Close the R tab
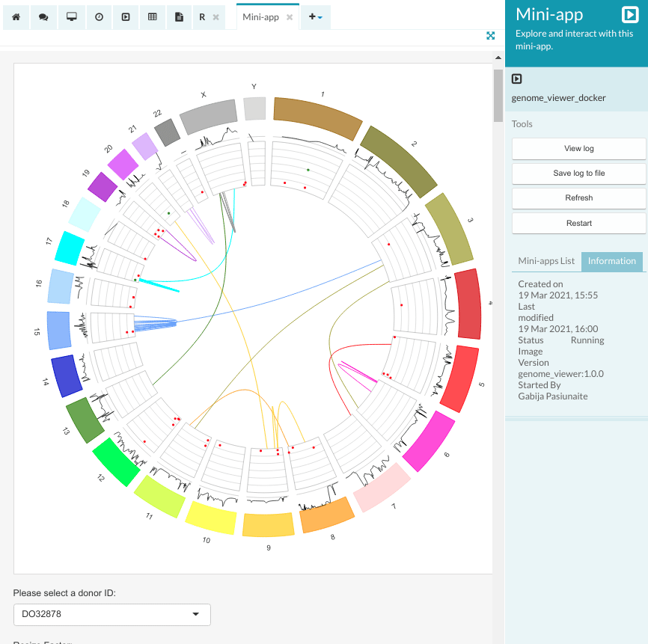Viewport: 648px width, 644px height. (x=216, y=17)
